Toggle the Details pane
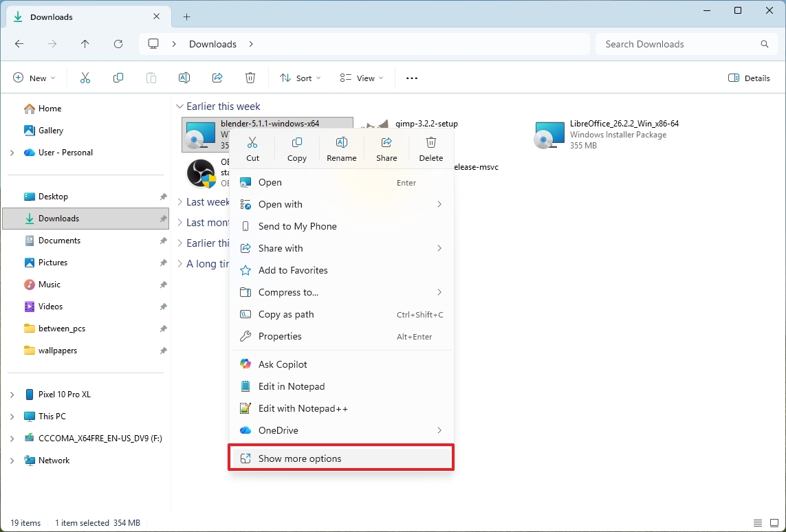This screenshot has width=786, height=532. (x=749, y=78)
